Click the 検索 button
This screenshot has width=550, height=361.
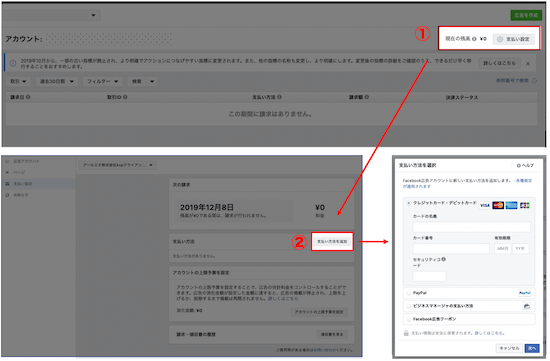click(137, 81)
